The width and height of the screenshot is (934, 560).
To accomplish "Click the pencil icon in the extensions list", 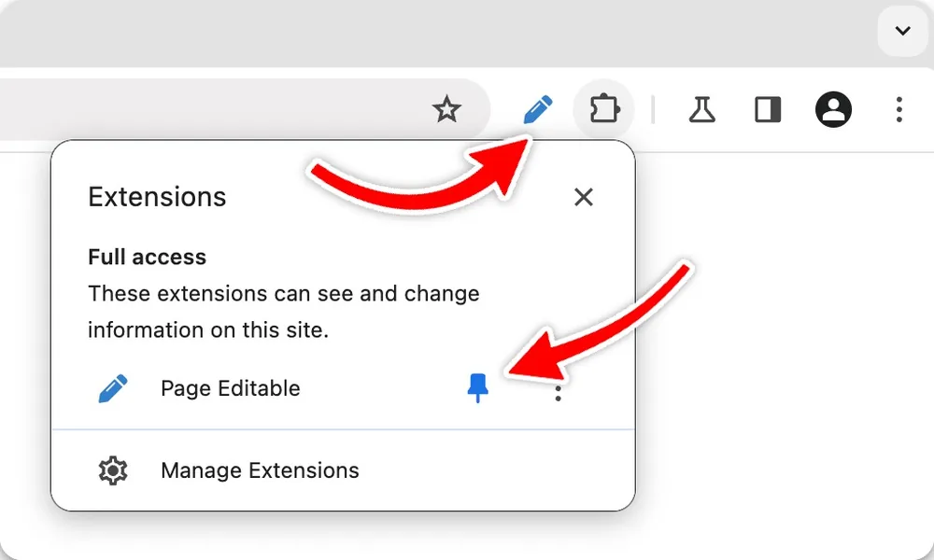I will pos(113,388).
